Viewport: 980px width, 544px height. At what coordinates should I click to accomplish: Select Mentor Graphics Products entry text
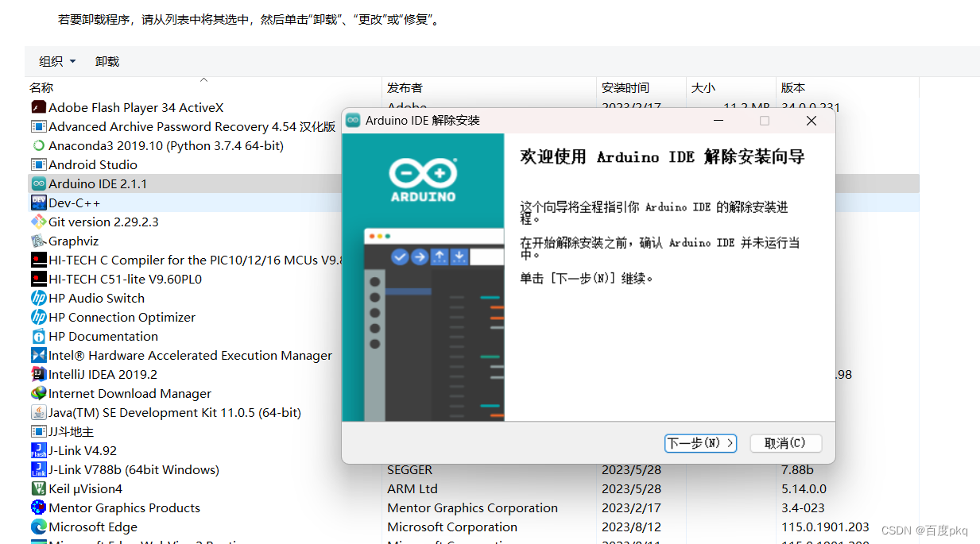pos(124,507)
